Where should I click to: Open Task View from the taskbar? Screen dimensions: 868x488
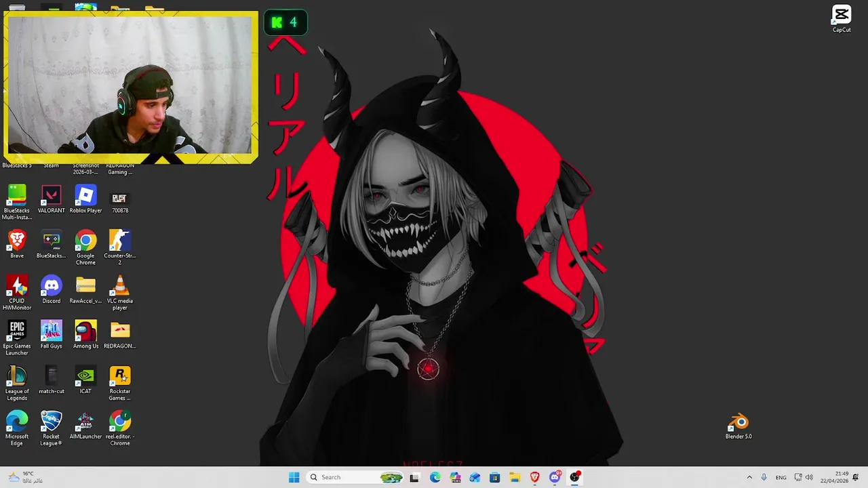coord(414,477)
